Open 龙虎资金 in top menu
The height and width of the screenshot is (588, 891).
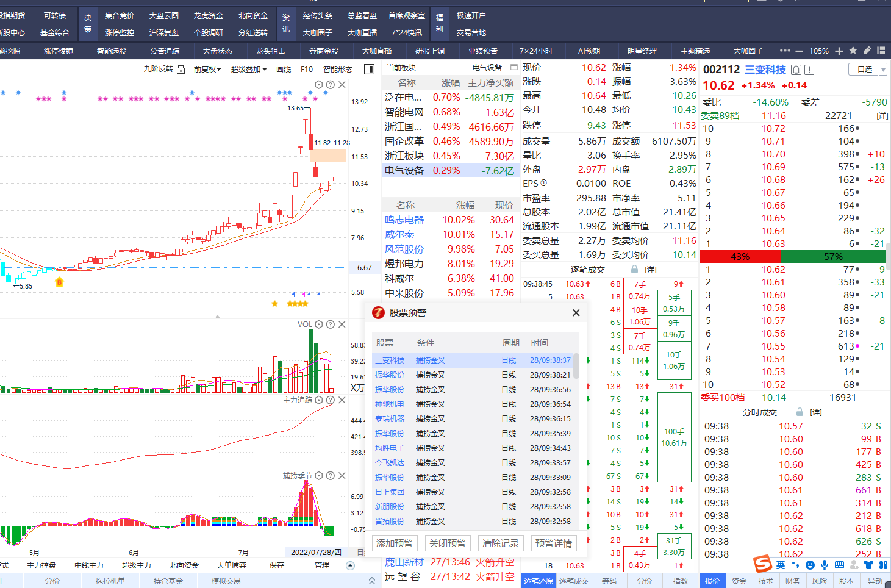click(209, 16)
